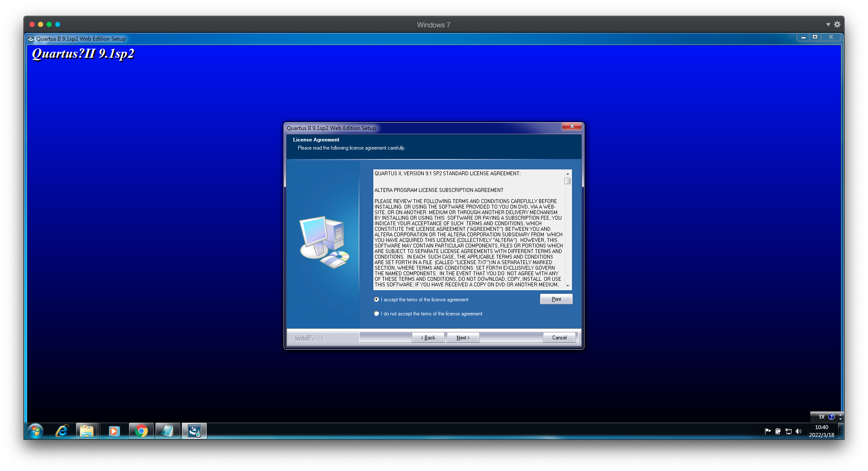
Task: Minimize the outer Quartus Setup window
Action: click(803, 37)
